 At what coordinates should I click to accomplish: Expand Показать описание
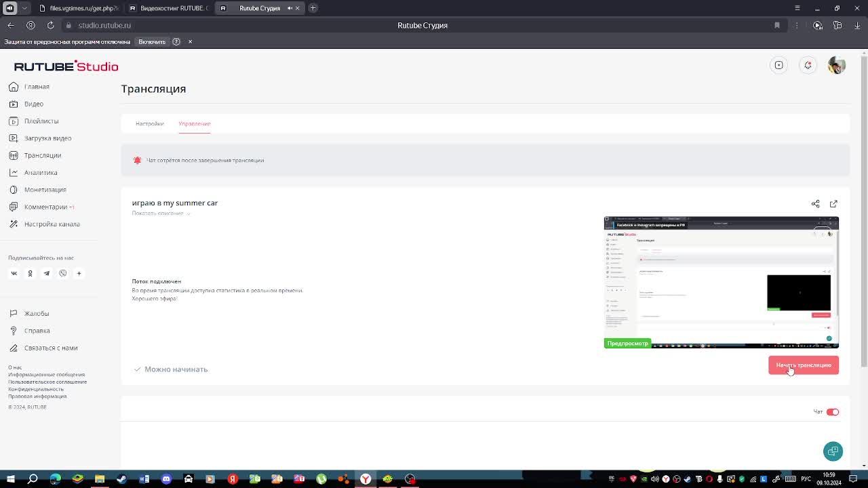coord(161,213)
